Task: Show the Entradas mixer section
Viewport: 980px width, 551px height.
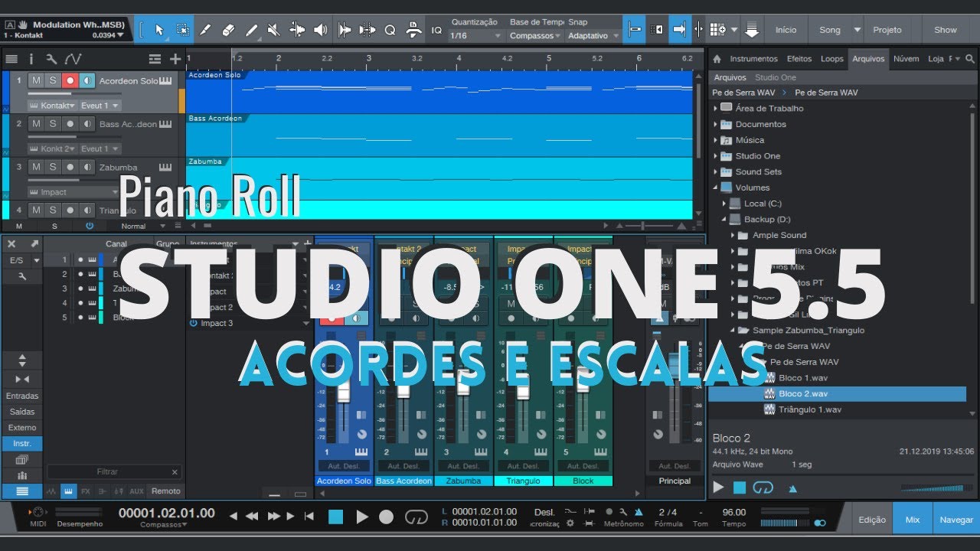Action: (x=22, y=396)
